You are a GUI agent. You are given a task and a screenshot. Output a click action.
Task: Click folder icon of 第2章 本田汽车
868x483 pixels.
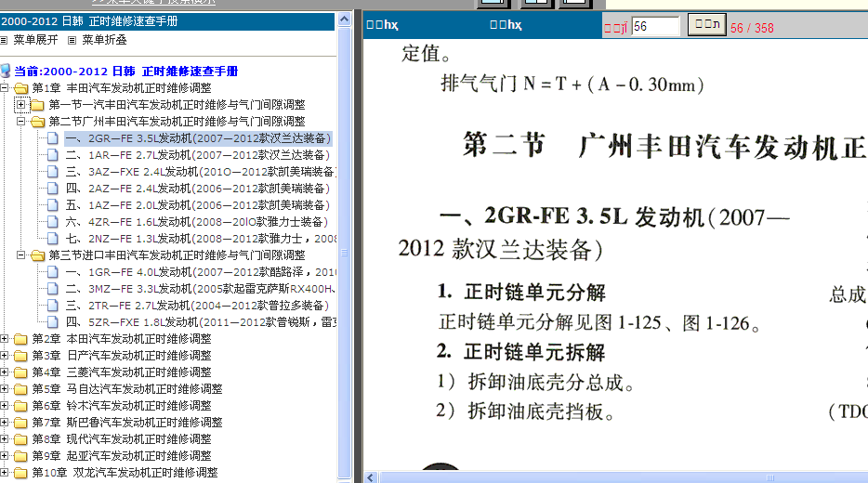click(21, 339)
